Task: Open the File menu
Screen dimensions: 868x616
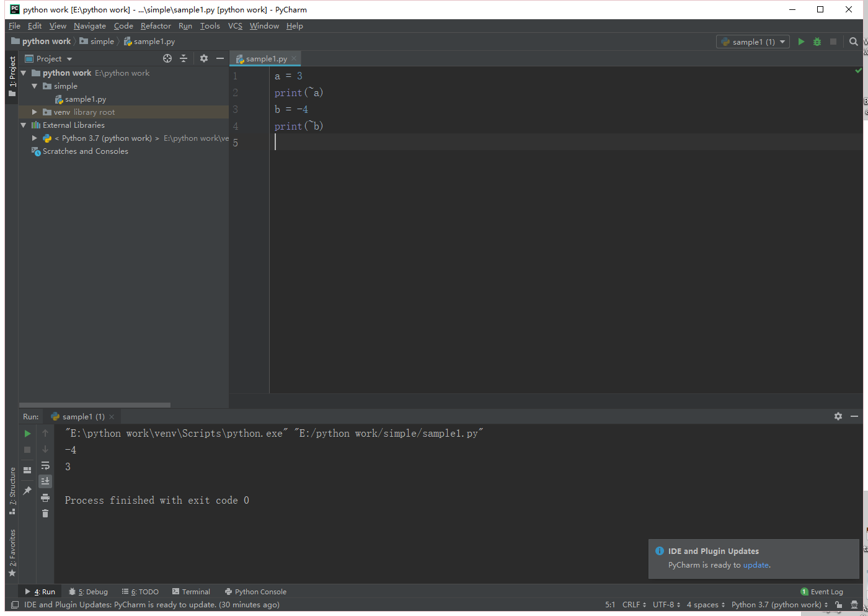Action: click(x=15, y=26)
